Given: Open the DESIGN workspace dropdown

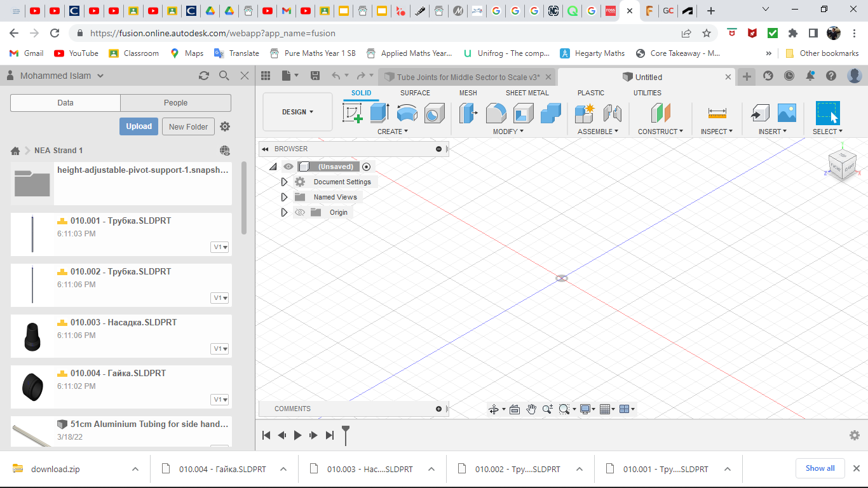Looking at the screenshot, I should [x=297, y=111].
